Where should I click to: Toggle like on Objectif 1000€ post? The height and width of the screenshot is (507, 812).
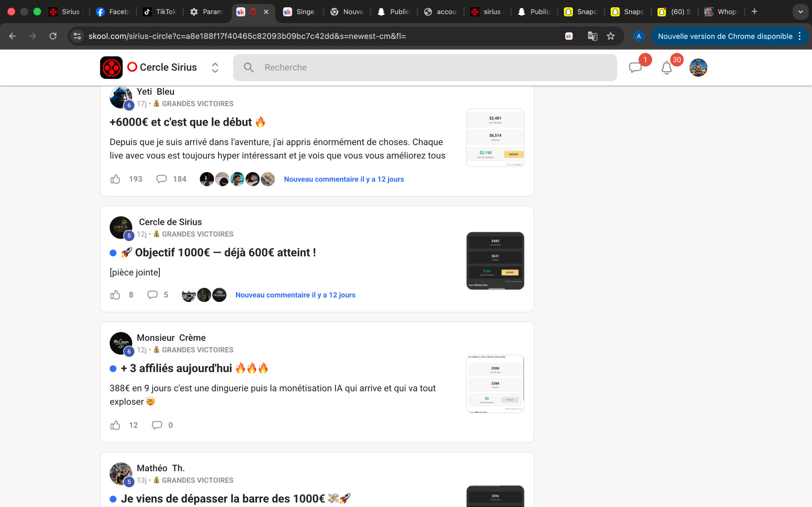115,295
